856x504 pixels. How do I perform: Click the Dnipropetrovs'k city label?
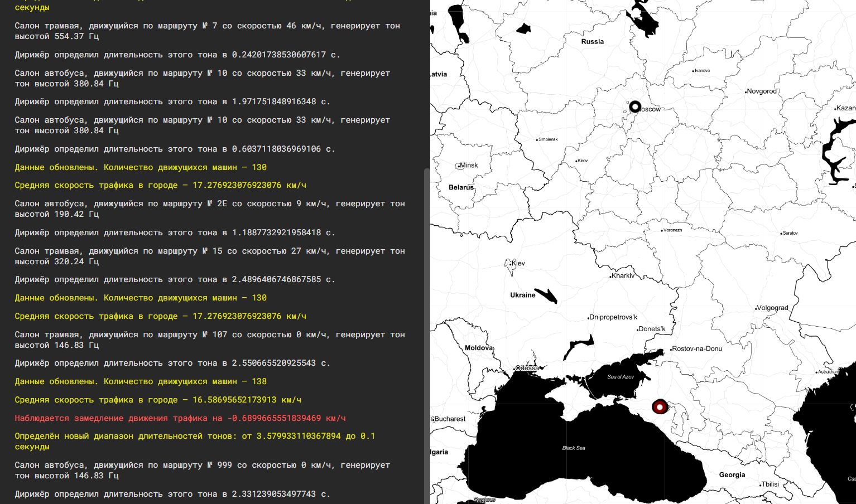[x=613, y=317]
